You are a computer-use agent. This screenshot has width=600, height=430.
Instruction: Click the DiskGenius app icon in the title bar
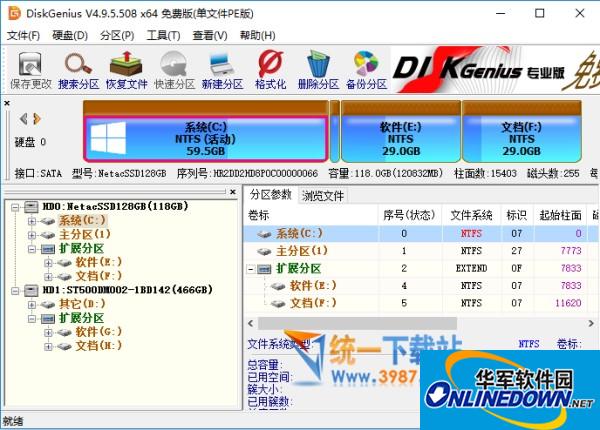14,13
